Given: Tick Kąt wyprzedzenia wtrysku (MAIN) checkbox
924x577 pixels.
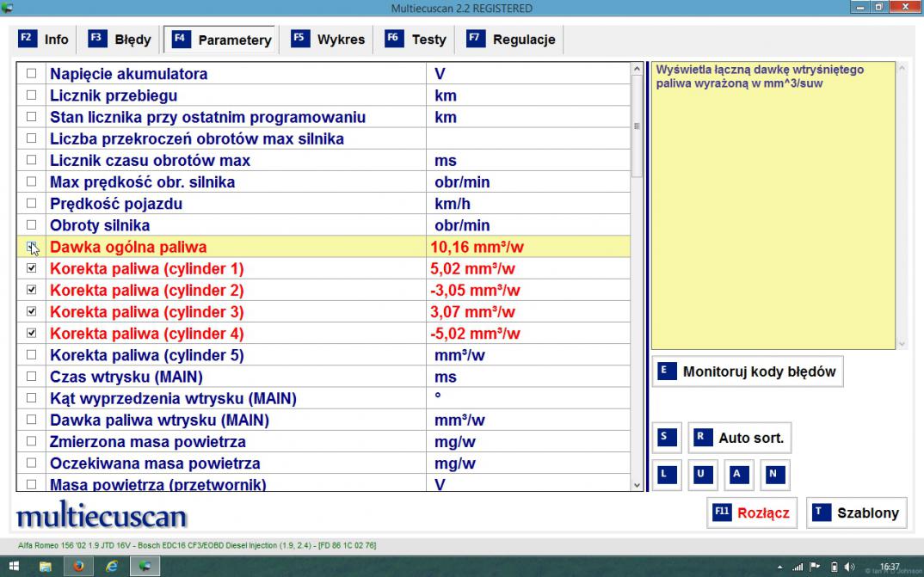Looking at the screenshot, I should pyautogui.click(x=31, y=398).
